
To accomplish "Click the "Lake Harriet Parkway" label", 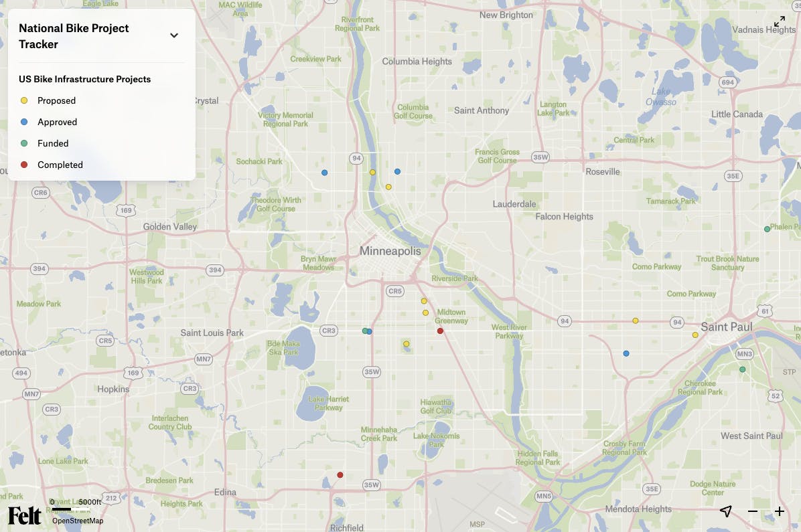I will tap(328, 404).
